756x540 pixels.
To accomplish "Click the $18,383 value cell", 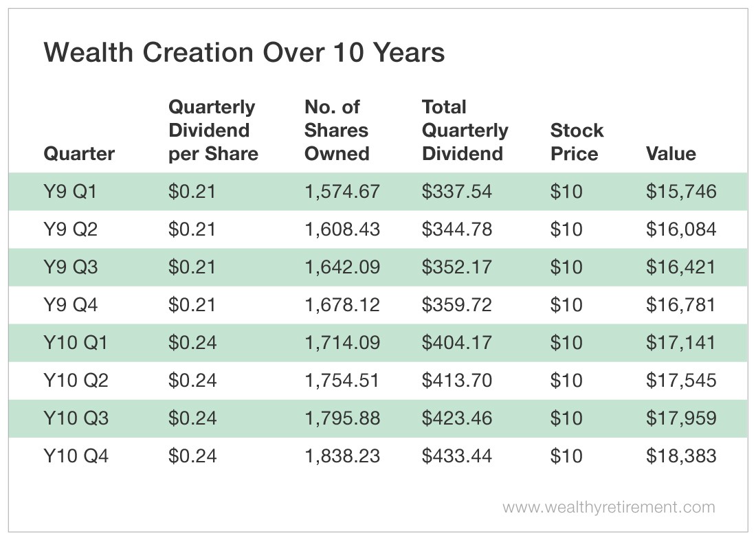I will 680,455.
